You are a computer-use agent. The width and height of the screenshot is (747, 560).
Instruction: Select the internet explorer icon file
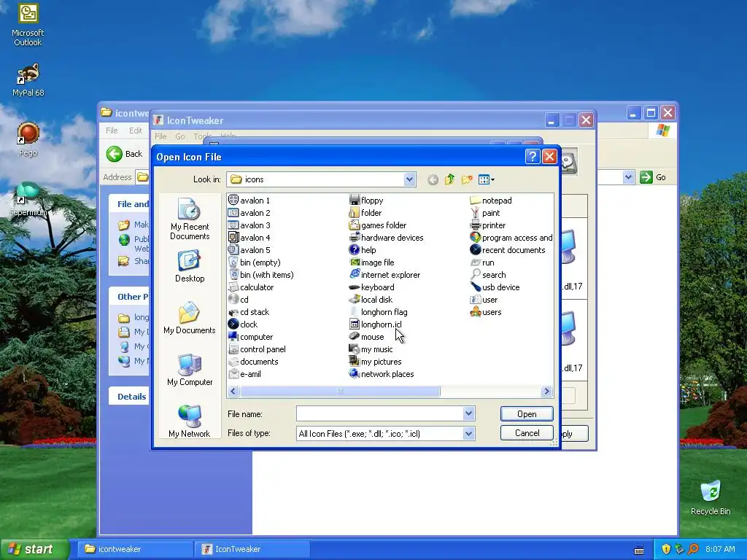[385, 275]
